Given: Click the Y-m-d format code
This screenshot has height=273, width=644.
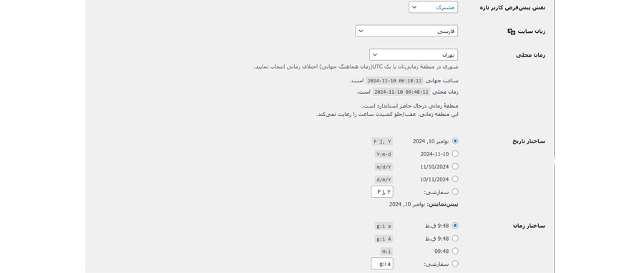Looking at the screenshot, I should tap(384, 155).
